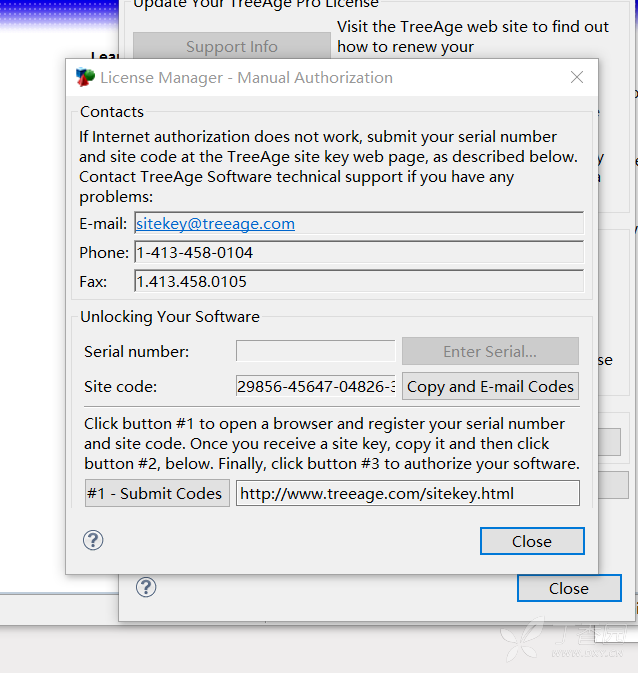Click help icon in the background license window
The width and height of the screenshot is (638, 673).
click(146, 587)
